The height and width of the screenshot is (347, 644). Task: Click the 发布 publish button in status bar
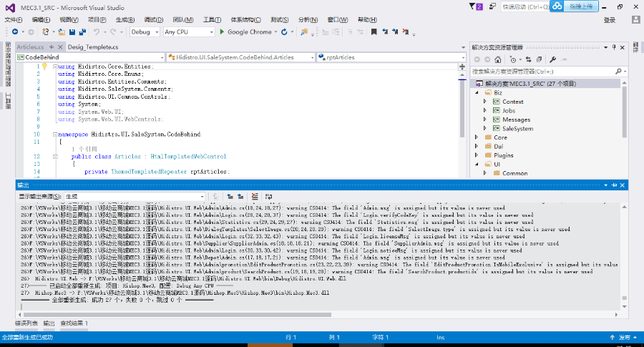(x=625, y=337)
